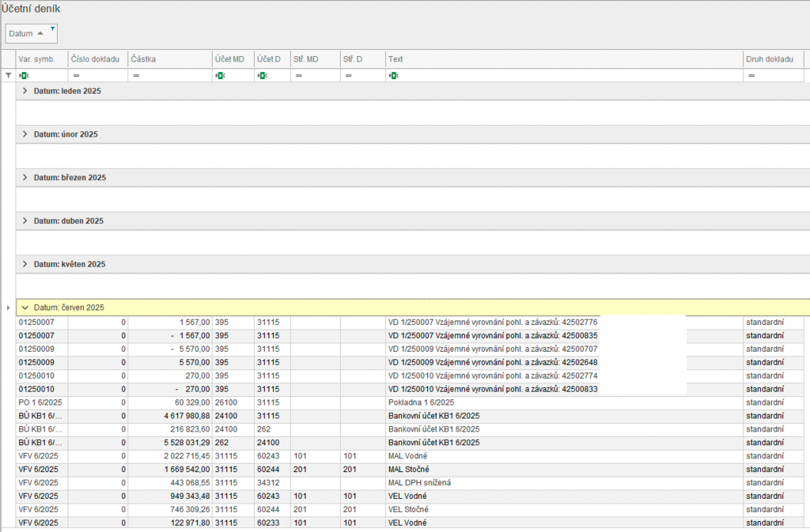
Task: Sort by the Text column header
Action: [x=564, y=59]
